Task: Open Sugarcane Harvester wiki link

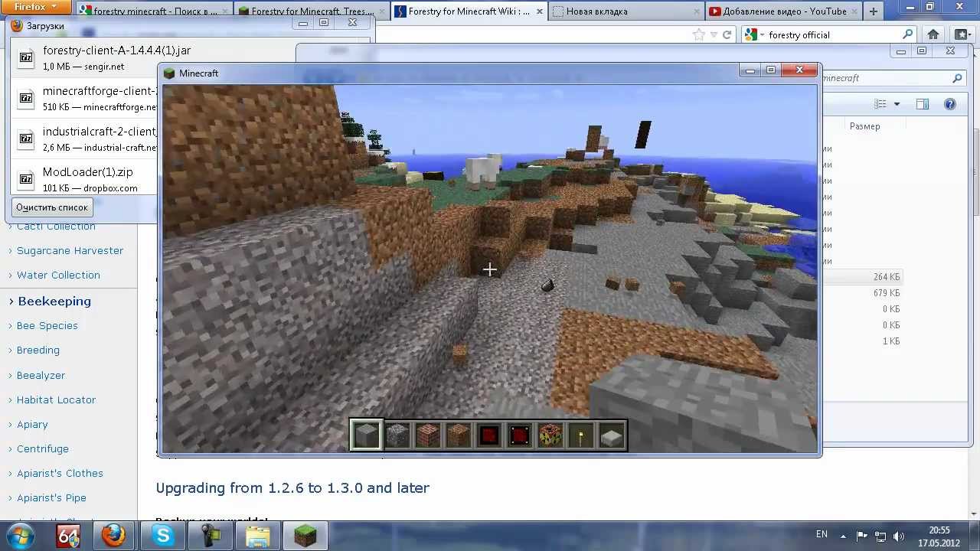Action: pyautogui.click(x=70, y=250)
